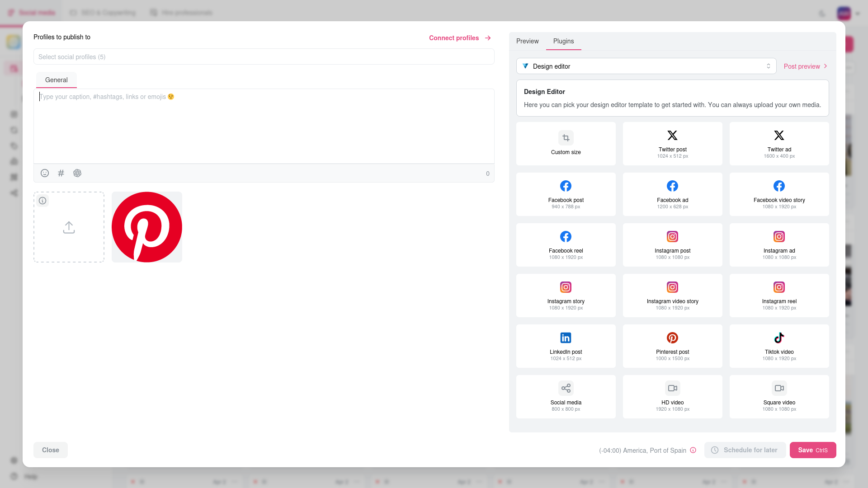The width and height of the screenshot is (868, 488).
Task: Save the post with Save button
Action: click(813, 450)
